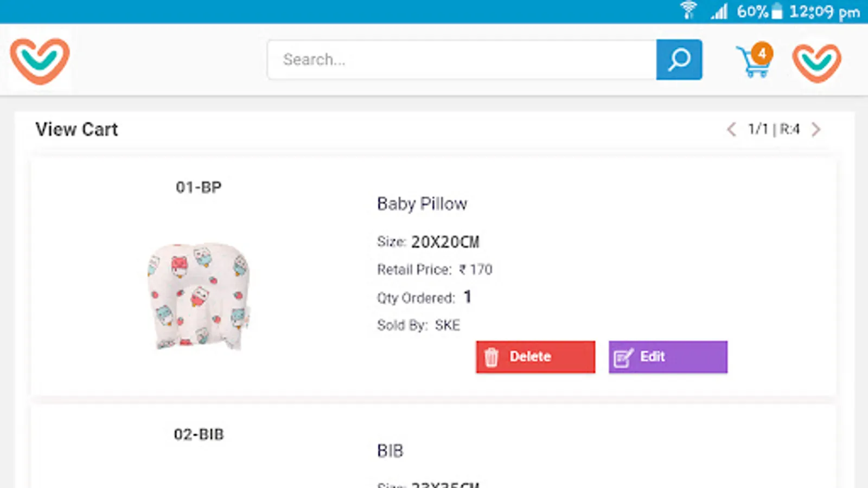
Task: Tap the heart profile icon at top right
Action: click(x=816, y=62)
